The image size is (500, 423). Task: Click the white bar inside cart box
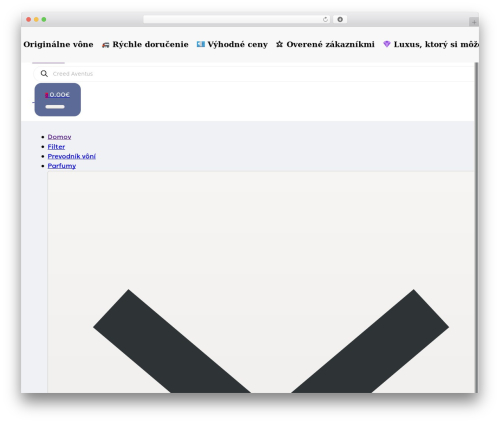coord(55,107)
